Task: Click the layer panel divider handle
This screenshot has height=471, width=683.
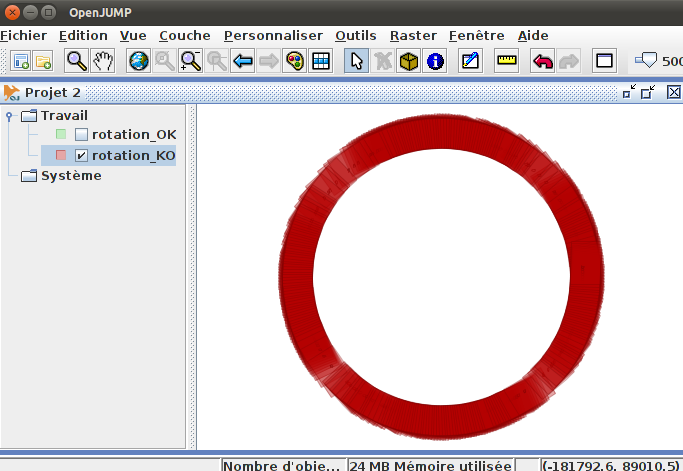Action: (191, 277)
